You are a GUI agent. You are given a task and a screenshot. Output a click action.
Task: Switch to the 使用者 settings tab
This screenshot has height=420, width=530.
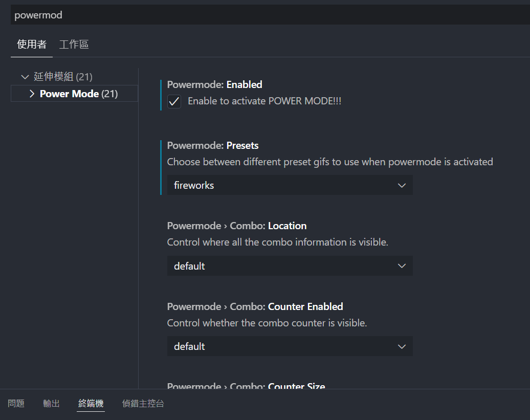tap(32, 45)
